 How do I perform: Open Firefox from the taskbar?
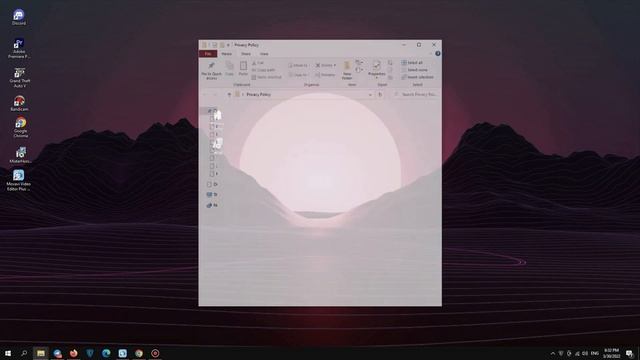tap(73, 353)
